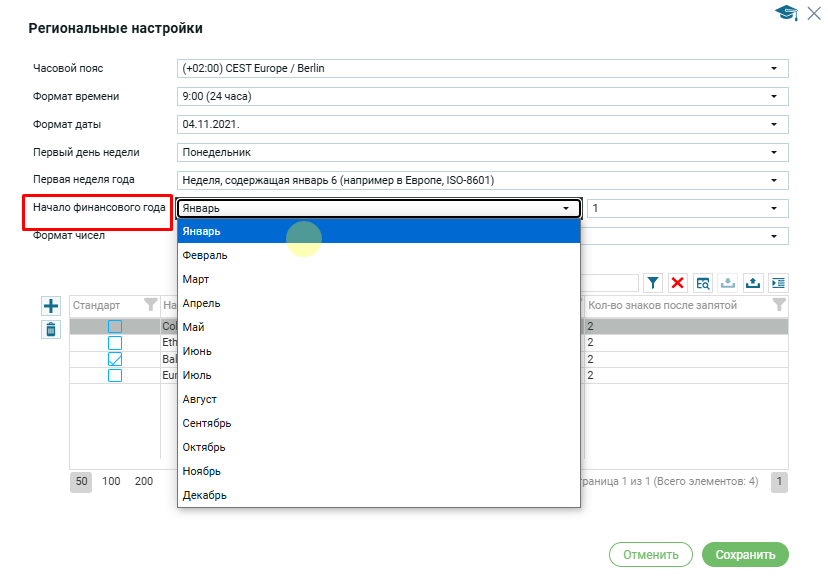The height and width of the screenshot is (584, 828).
Task: Click filter icon in Стандарт column header
Action: [150, 305]
